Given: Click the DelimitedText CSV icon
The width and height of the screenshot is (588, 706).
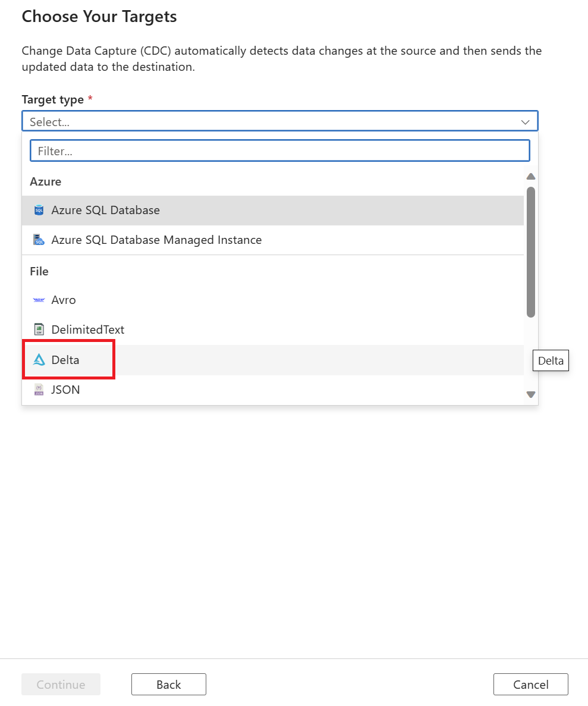Looking at the screenshot, I should (38, 329).
